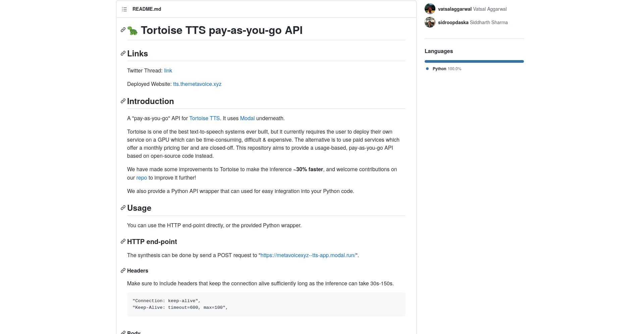Open the Tortoise TTS link

(205, 118)
